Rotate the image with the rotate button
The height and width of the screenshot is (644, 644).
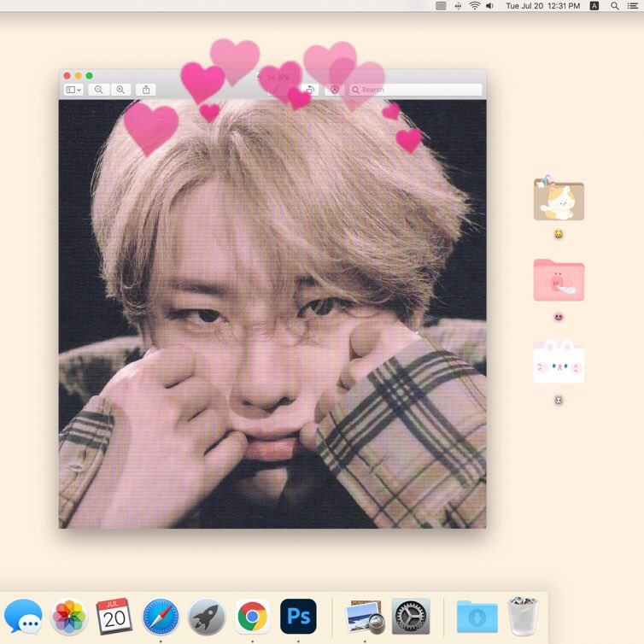(x=311, y=90)
